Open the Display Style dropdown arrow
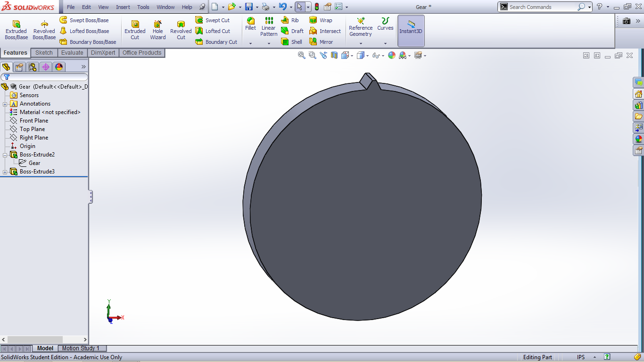The width and height of the screenshot is (644, 362). point(368,56)
